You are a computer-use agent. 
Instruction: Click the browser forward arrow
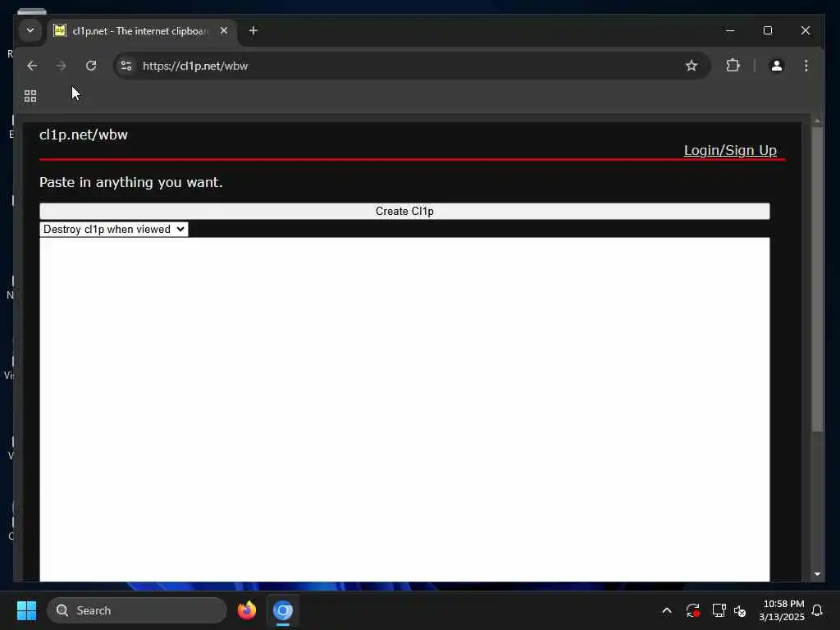click(61, 66)
